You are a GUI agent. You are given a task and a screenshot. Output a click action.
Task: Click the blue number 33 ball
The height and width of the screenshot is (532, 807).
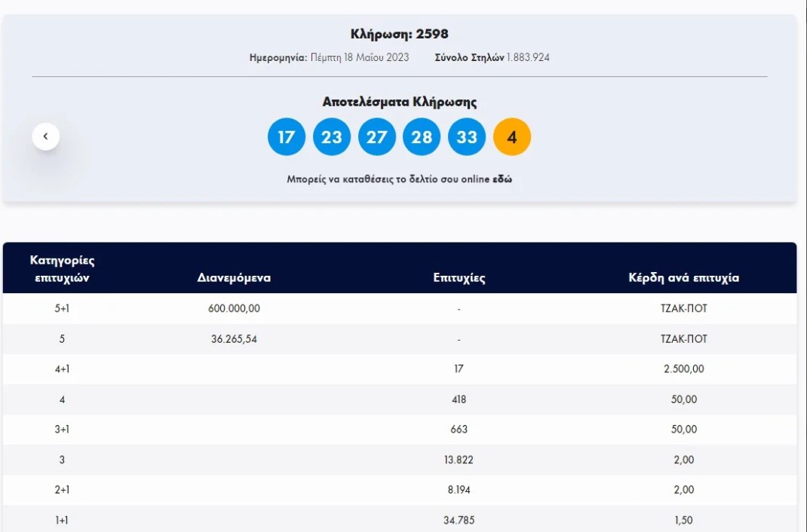[x=467, y=137]
